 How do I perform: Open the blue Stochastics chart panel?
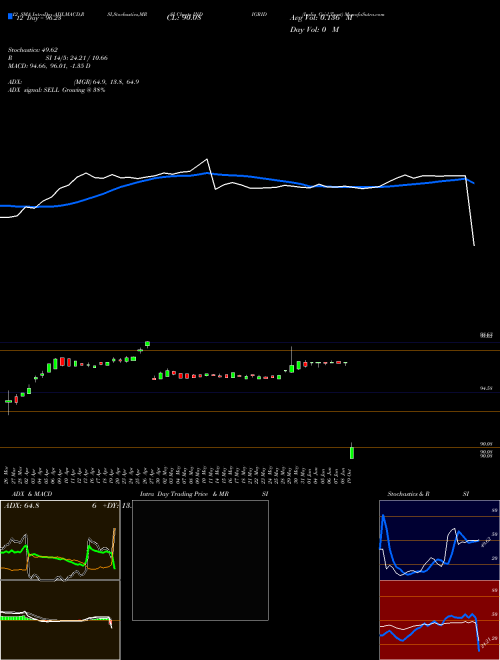click(439, 540)
